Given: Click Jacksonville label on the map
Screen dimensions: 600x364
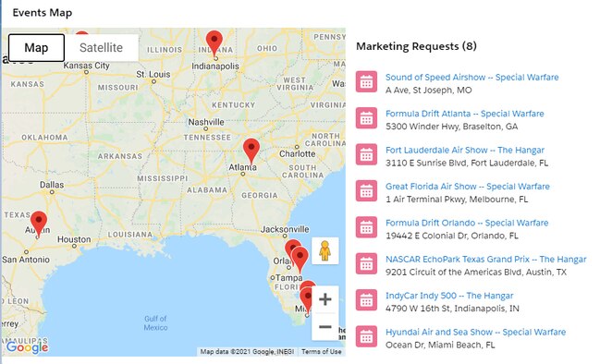Looking at the screenshot, I should 285,229.
